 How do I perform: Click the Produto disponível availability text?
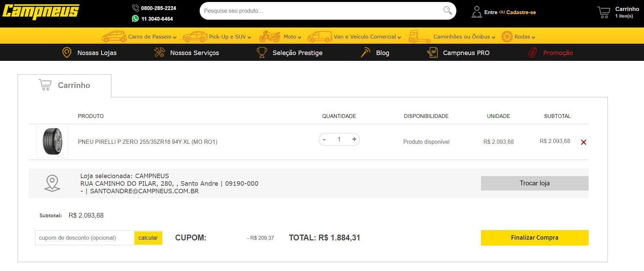pos(426,142)
